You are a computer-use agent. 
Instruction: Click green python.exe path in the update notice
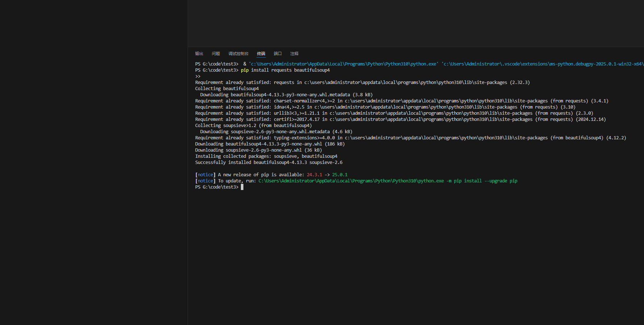coord(351,181)
